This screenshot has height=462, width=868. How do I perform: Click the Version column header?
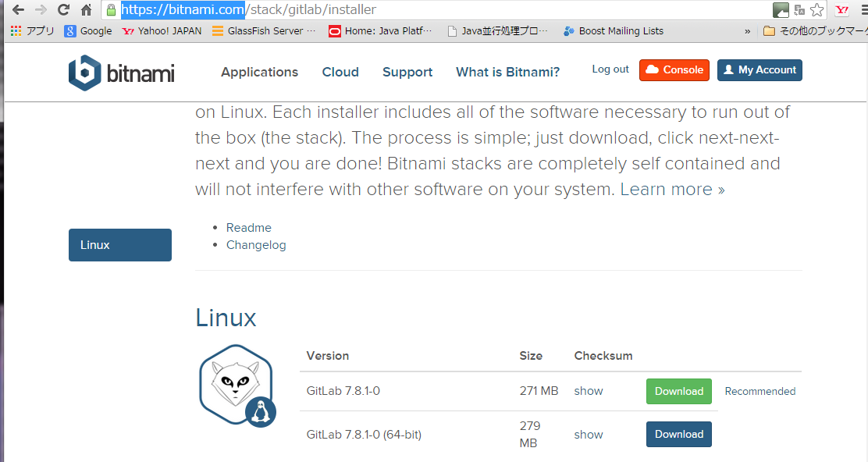328,355
